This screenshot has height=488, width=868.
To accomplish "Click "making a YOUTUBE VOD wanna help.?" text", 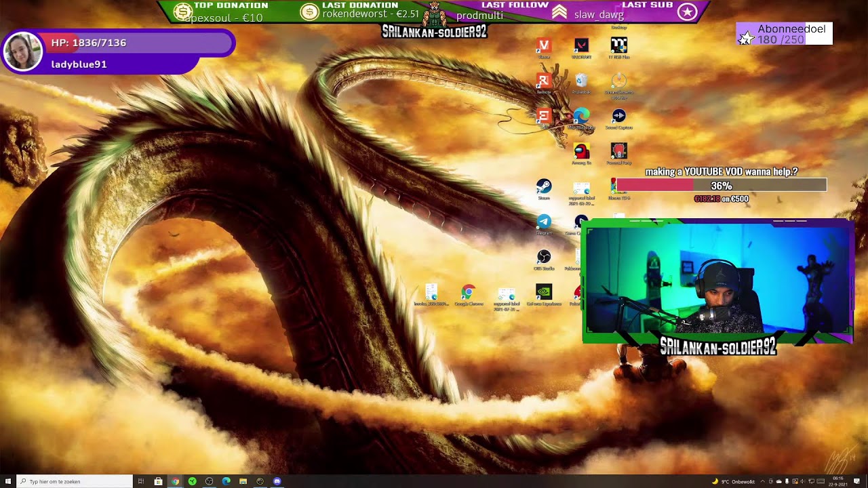I will (x=722, y=172).
